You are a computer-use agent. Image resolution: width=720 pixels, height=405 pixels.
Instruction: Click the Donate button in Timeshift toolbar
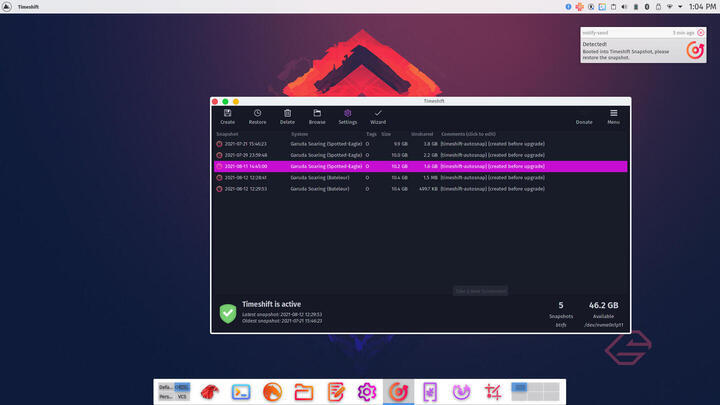point(584,122)
